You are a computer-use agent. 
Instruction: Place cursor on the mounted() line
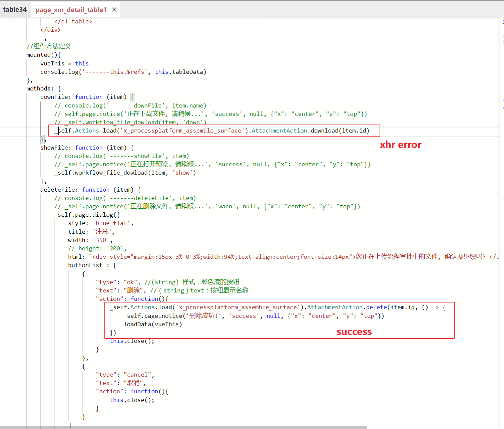tap(43, 55)
